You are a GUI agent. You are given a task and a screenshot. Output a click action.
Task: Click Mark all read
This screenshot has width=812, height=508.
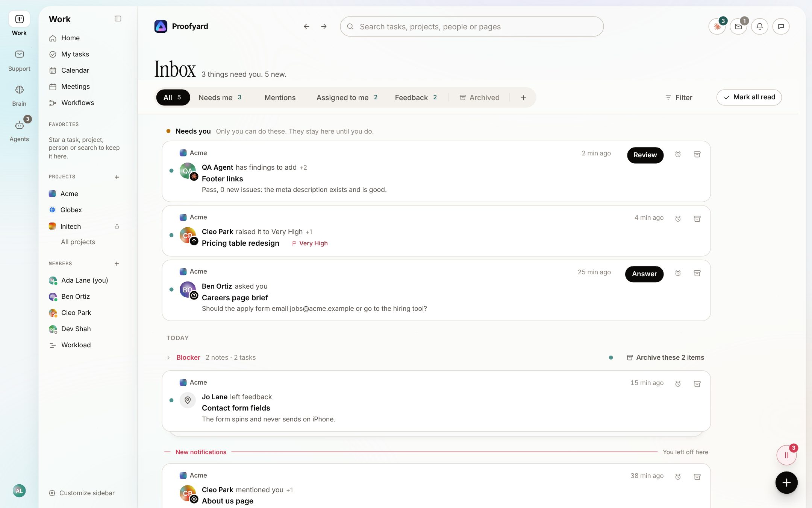tap(749, 97)
